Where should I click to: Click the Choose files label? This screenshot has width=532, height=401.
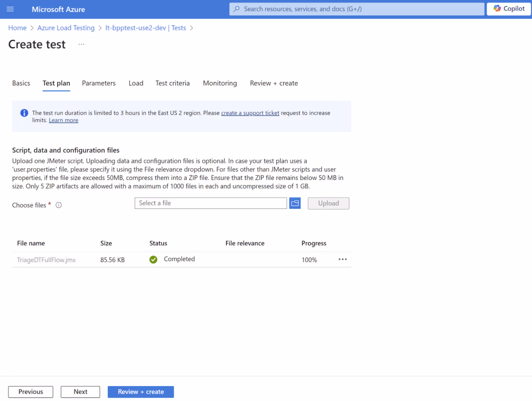pyautogui.click(x=29, y=205)
